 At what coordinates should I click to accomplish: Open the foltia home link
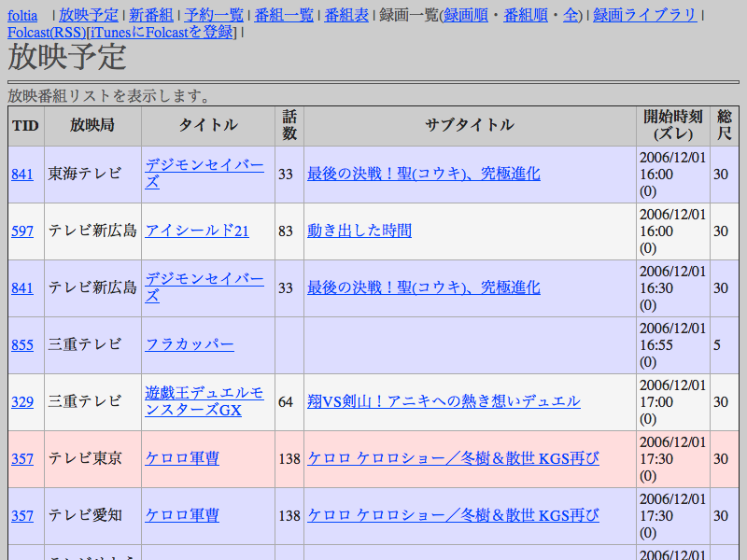tap(22, 15)
